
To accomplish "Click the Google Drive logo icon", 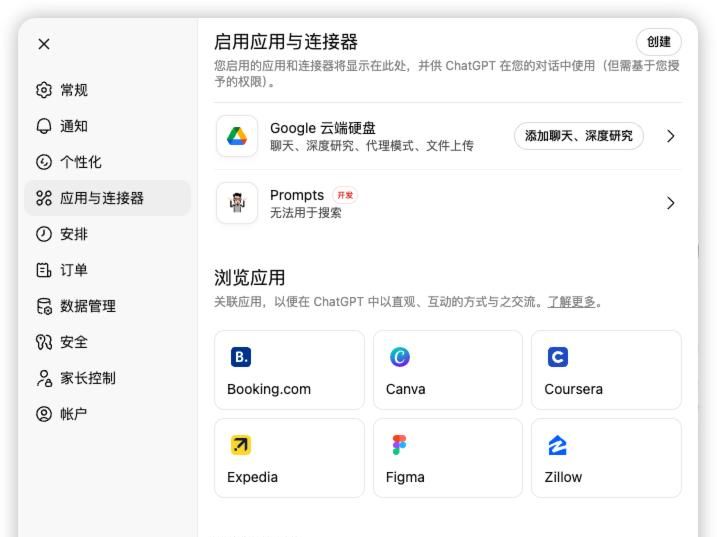I will tap(237, 136).
